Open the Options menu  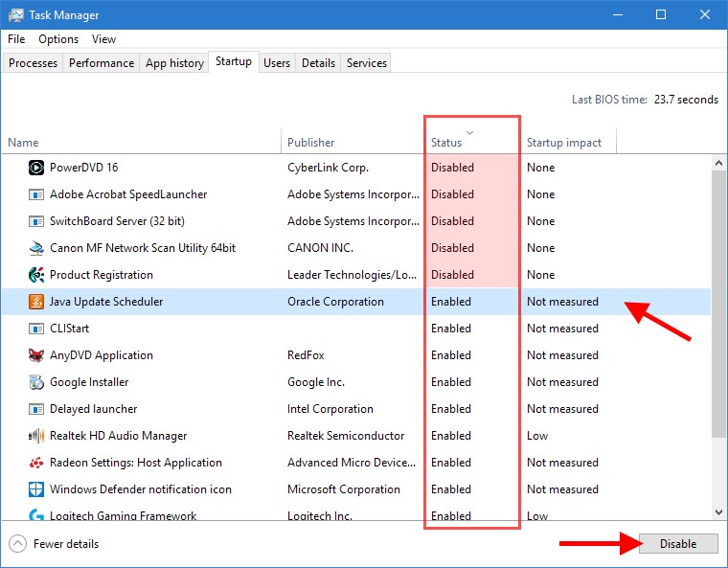coord(58,39)
